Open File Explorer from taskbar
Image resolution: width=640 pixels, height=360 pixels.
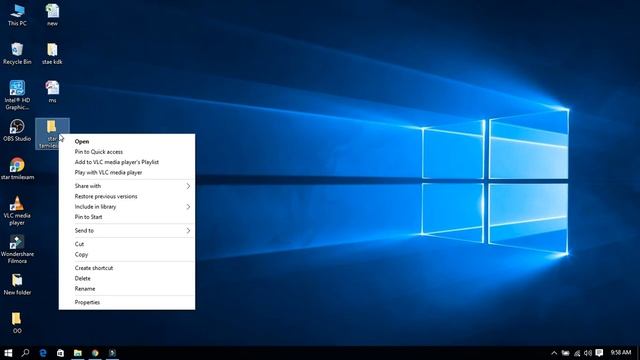[x=78, y=353]
